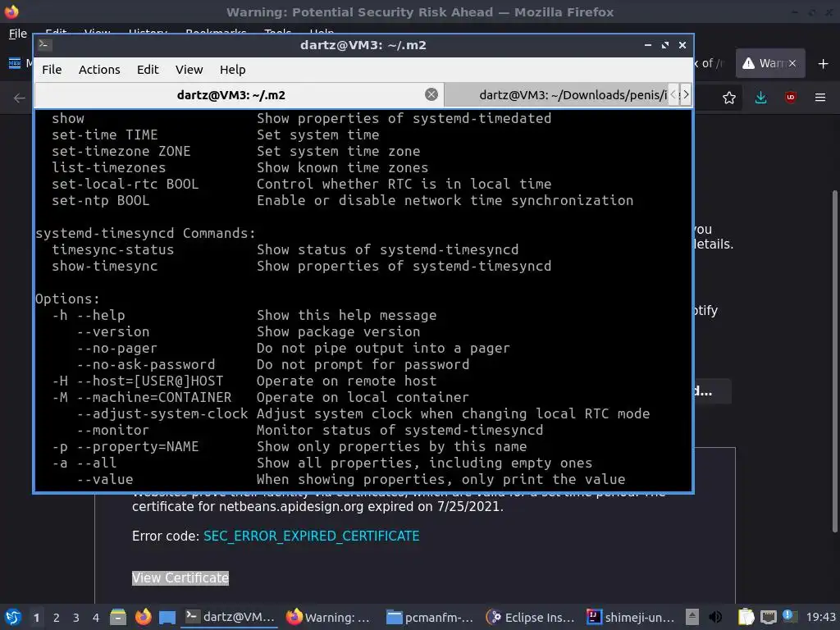Viewport: 840px width, 630px height.
Task: Select the shimeji taskbar entry
Action: [x=630, y=617]
